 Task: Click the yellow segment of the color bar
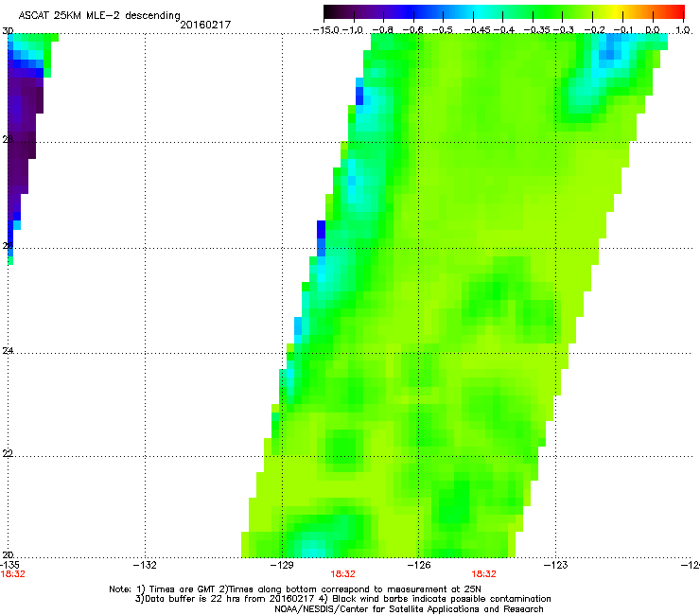pyautogui.click(x=617, y=12)
